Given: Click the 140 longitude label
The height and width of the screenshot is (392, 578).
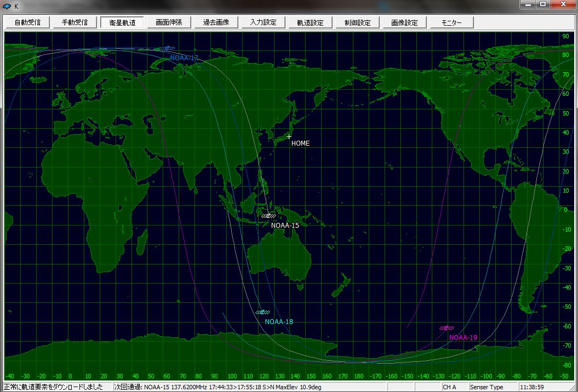Looking at the screenshot, I should (x=295, y=376).
